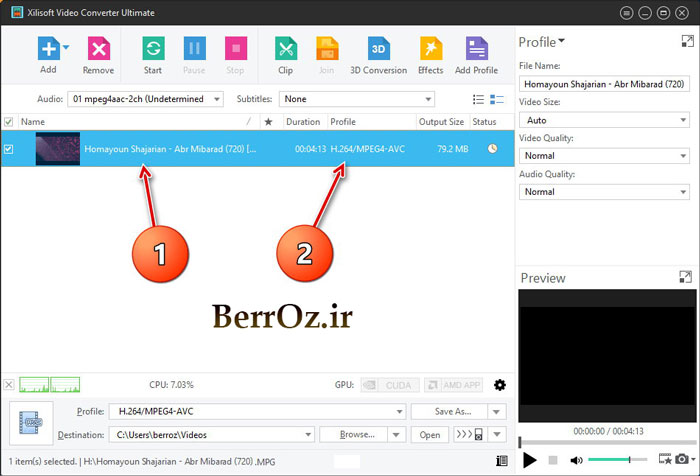Click the Open destination button
700x476 pixels.
pyautogui.click(x=429, y=435)
